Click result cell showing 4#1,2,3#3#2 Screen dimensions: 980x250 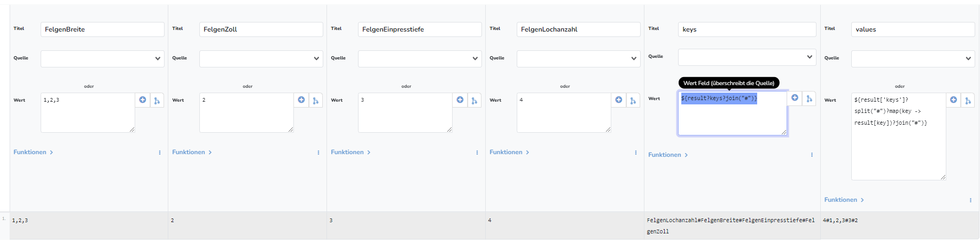tap(900, 226)
